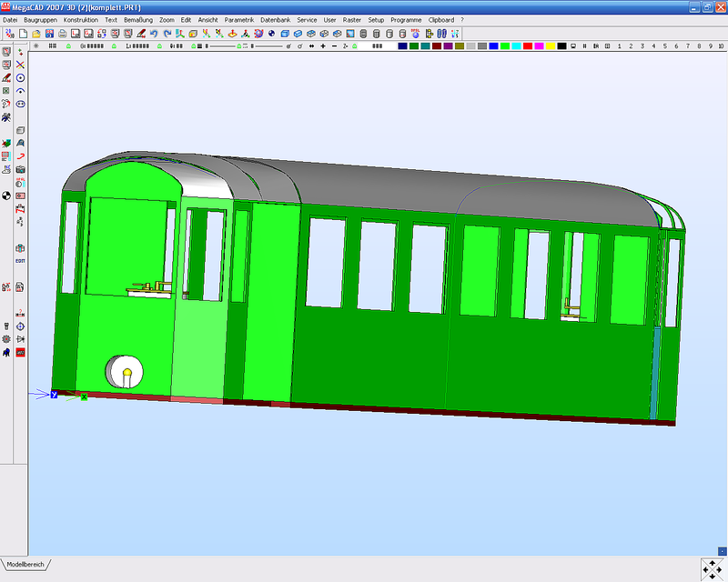Toggle the table grid icon before layer 1

(x=607, y=46)
